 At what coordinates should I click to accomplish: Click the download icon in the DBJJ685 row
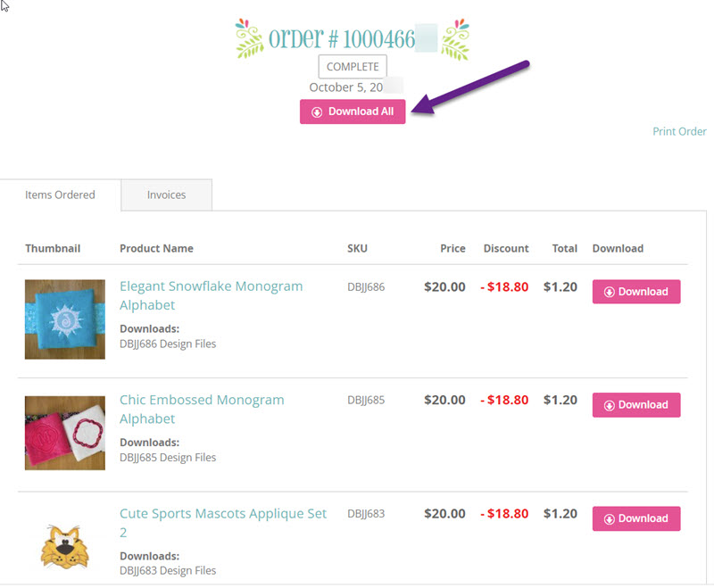tap(610, 405)
